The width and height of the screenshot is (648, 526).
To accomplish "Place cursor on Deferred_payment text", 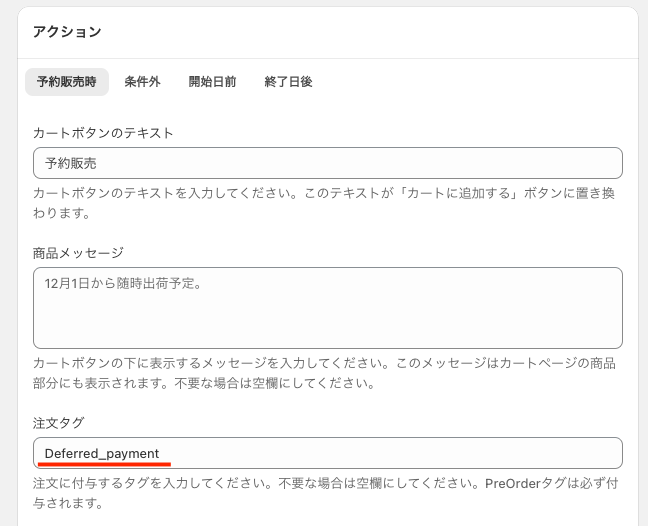I will point(102,453).
